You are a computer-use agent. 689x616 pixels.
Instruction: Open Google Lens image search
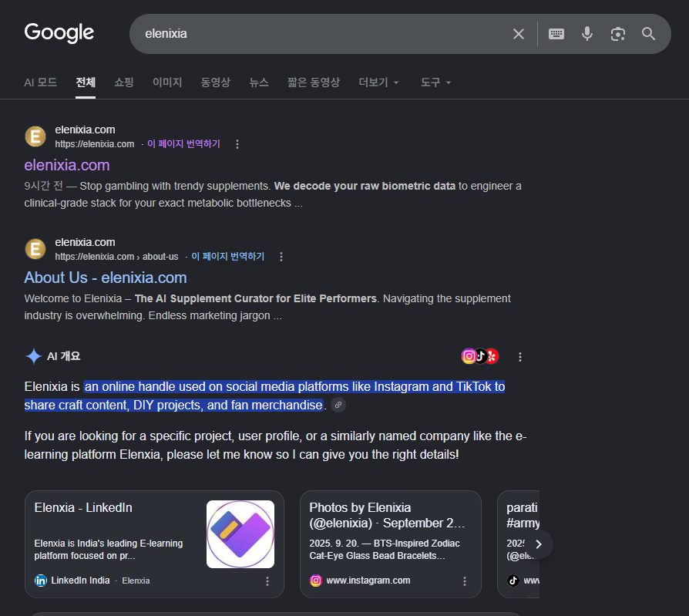pyautogui.click(x=618, y=34)
